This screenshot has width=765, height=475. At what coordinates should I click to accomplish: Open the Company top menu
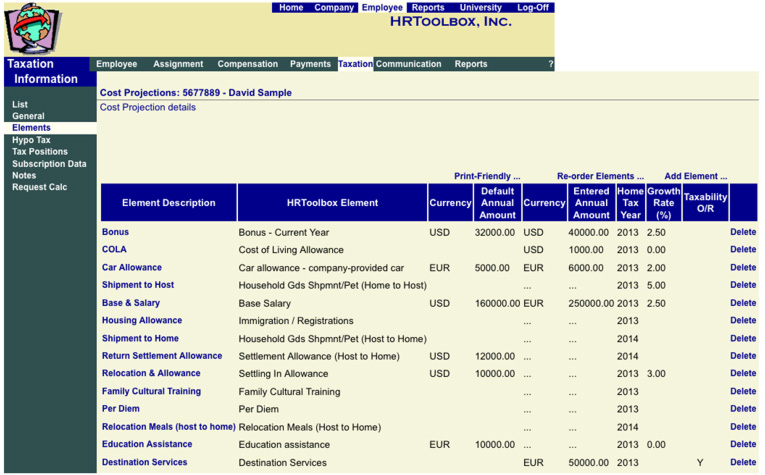tap(334, 7)
